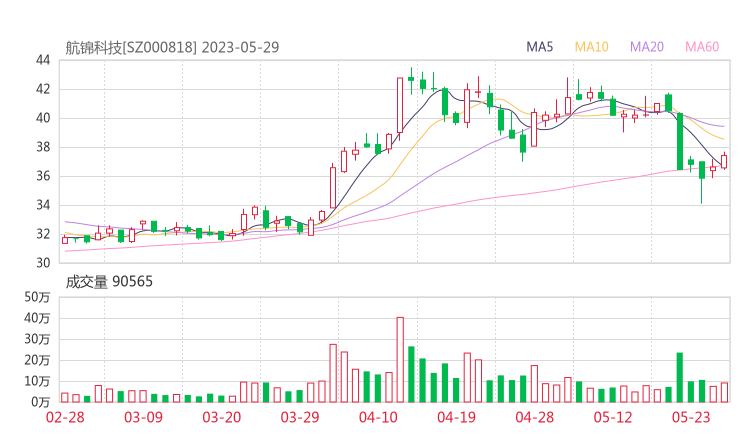Click the 36 price axis label
This screenshot has height=440, width=740.
(43, 176)
